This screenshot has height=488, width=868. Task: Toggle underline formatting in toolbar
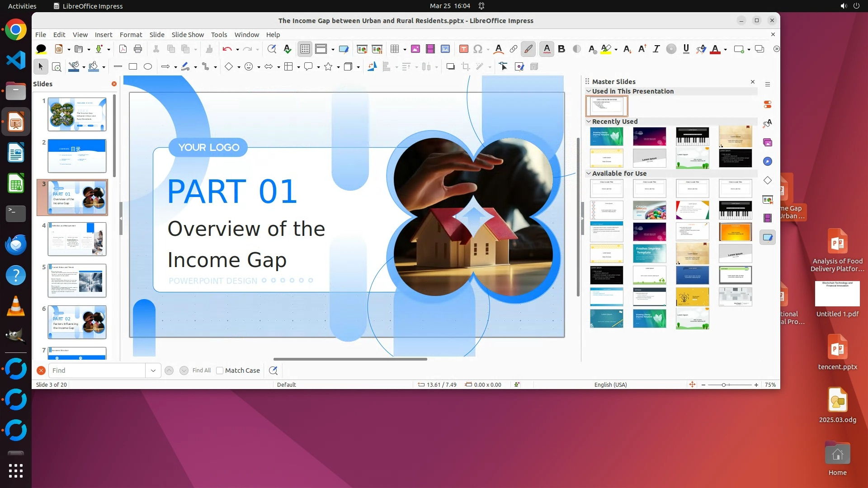[x=686, y=49]
